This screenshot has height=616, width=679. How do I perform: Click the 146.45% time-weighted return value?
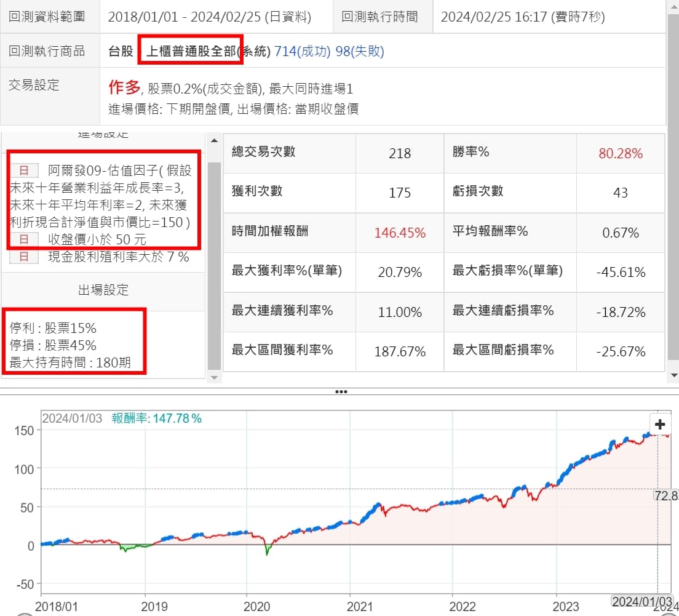click(400, 233)
